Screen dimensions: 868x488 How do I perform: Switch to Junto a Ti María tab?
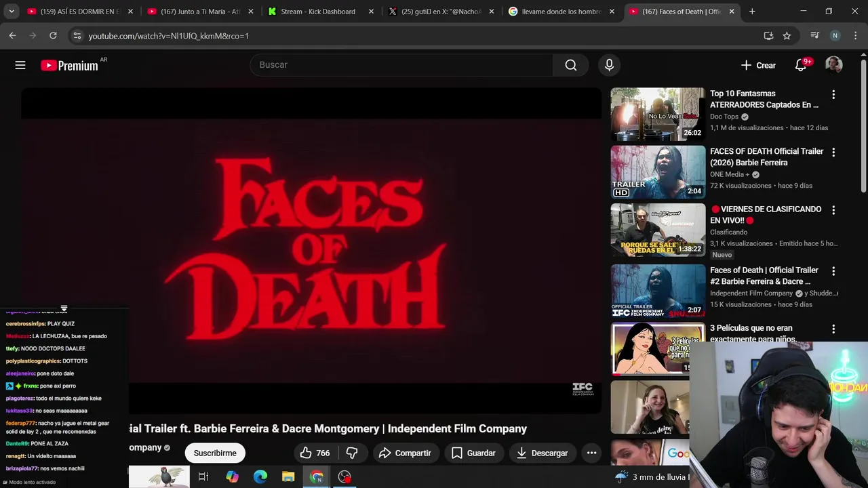coord(200,12)
